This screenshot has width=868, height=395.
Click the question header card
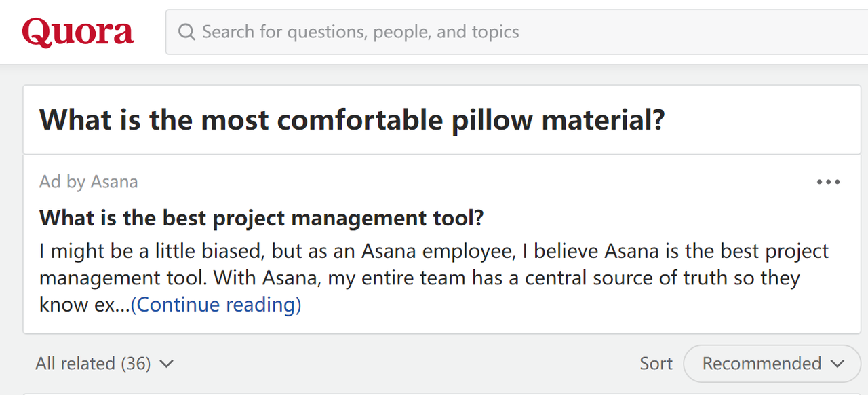coord(434,119)
